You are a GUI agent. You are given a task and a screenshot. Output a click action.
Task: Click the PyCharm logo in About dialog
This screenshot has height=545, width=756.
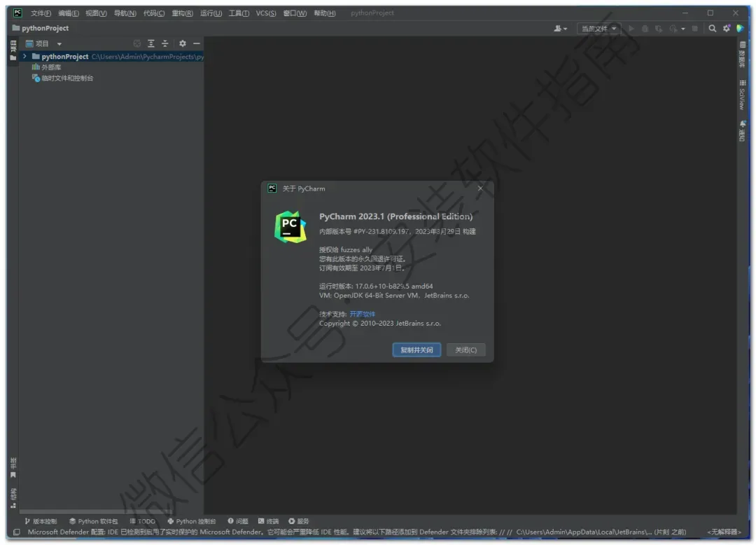[290, 227]
